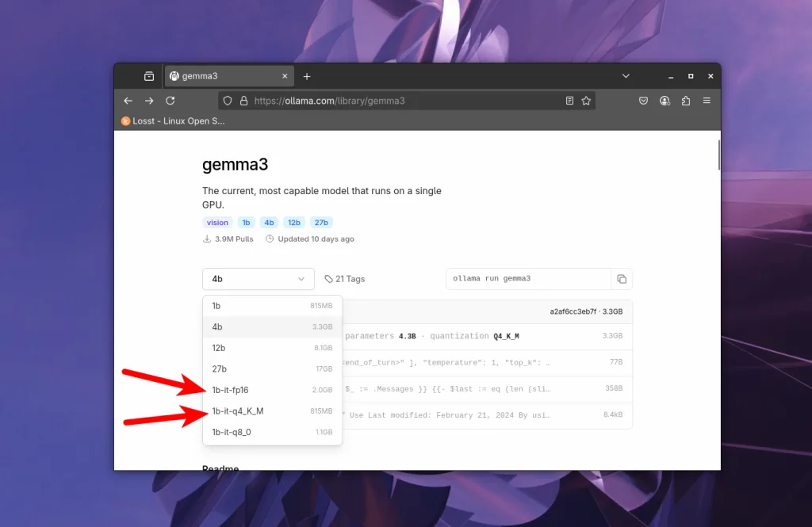This screenshot has width=812, height=527.
Task: View site security padlock info
Action: coord(244,101)
